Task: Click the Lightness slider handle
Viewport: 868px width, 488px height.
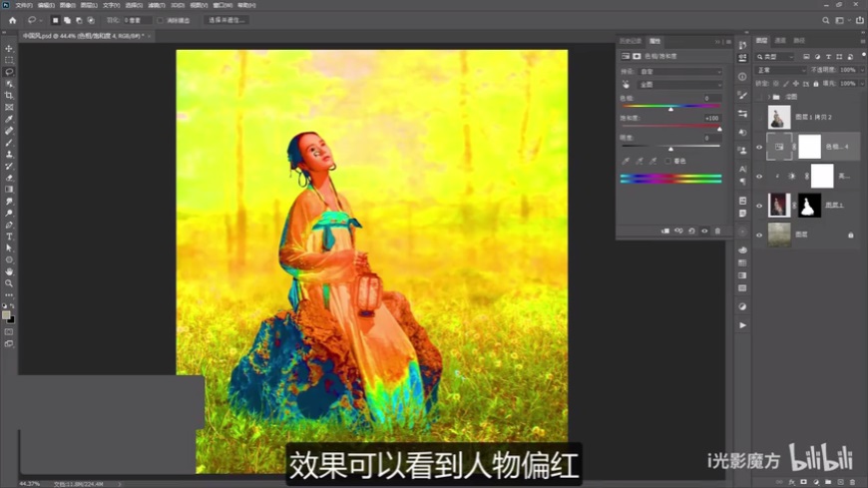Action: [x=670, y=149]
